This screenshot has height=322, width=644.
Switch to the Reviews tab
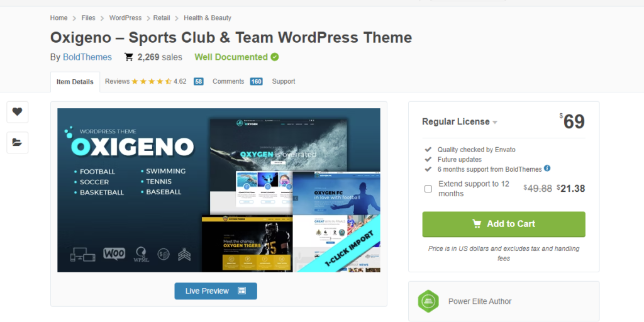[118, 82]
